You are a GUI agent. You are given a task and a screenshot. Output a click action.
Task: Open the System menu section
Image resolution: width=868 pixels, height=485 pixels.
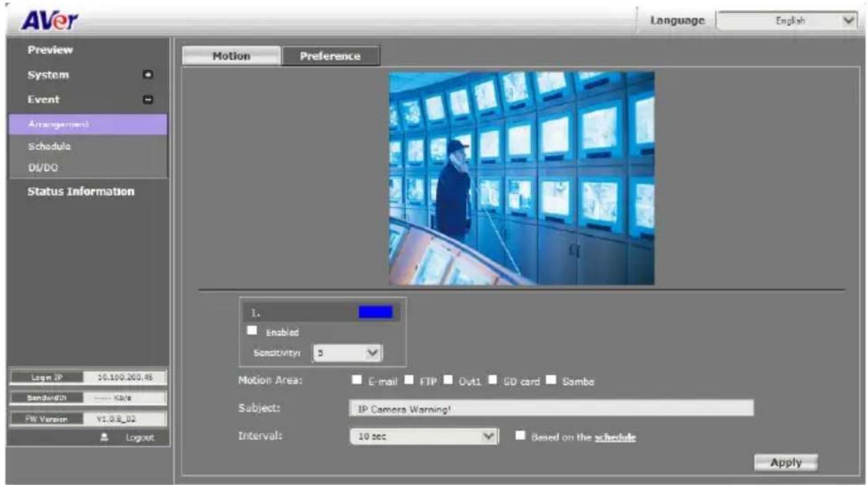coord(48,75)
